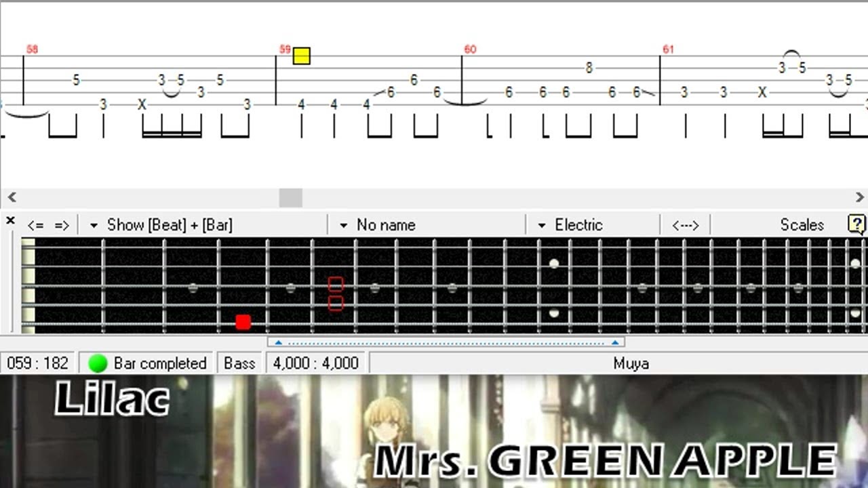Viewport: 868px width, 488px height.
Task: Click the right arrow of the tab scrollbar
Action: 859,197
